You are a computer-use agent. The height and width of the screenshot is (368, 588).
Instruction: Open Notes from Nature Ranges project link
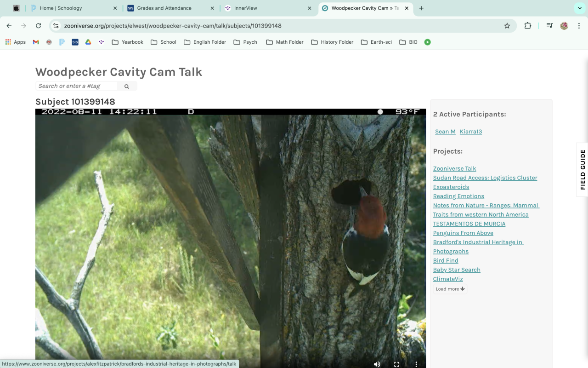486,210
